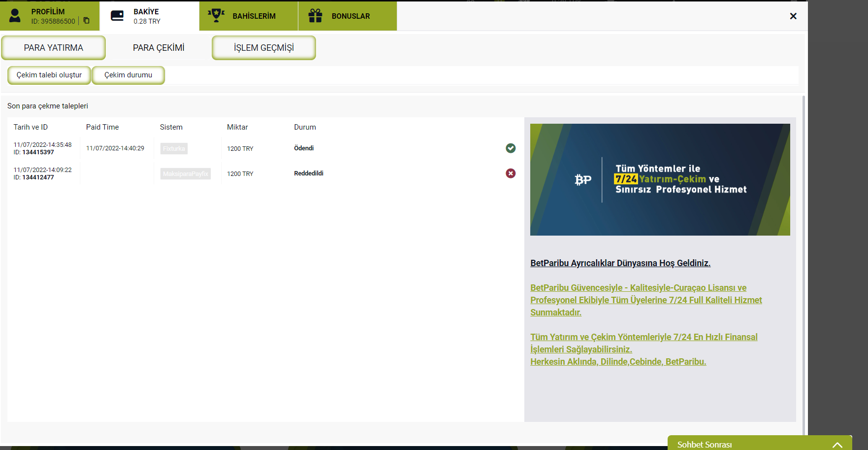Open the BetParibu Ayrıcalıklar Dünyasına welcome link
This screenshot has height=450, width=868.
click(620, 263)
